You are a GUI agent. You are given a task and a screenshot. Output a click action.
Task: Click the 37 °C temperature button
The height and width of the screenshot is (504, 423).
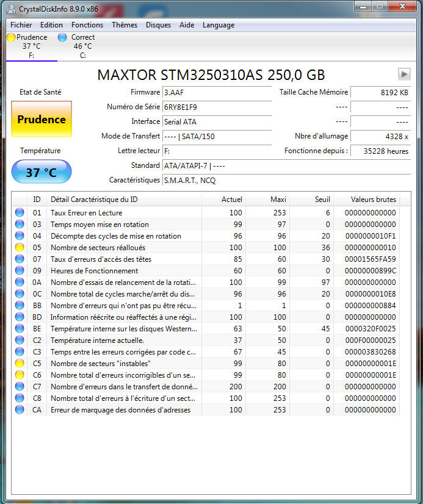click(42, 172)
